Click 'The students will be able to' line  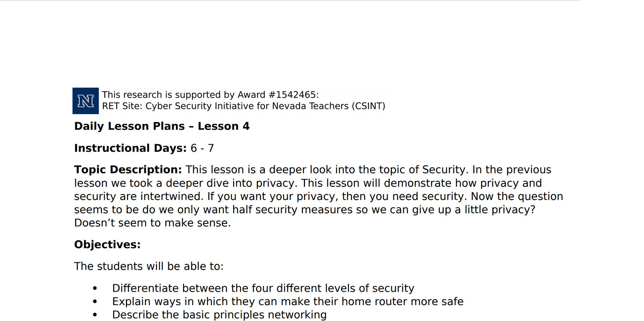[x=148, y=266]
